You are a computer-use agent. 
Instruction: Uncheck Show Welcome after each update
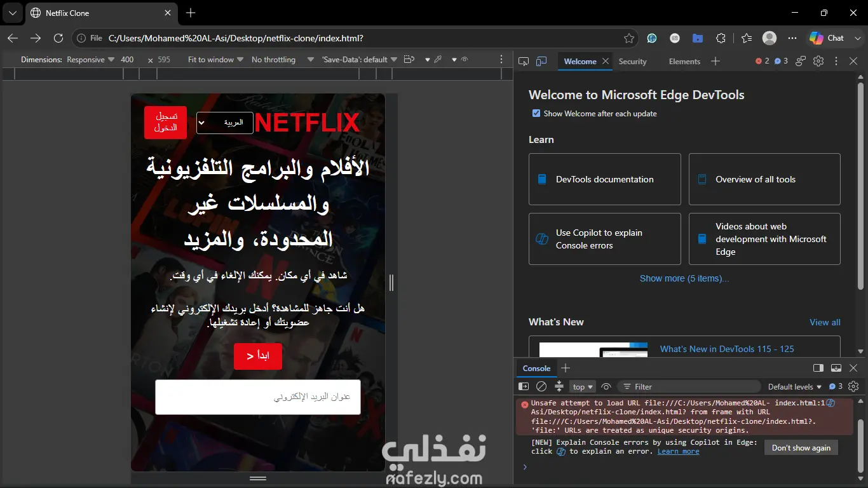point(536,113)
